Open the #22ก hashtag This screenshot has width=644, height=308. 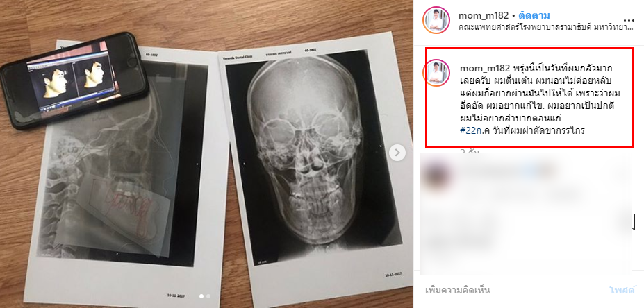coord(472,131)
